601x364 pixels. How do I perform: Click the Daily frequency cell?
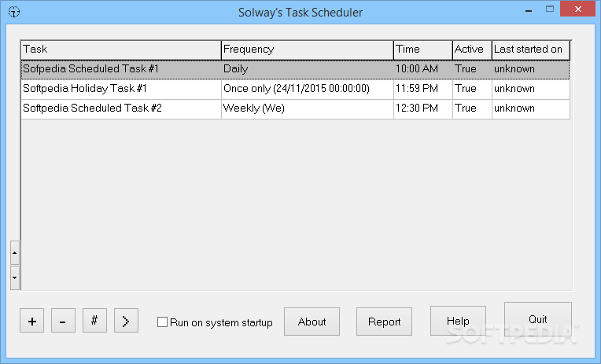308,69
